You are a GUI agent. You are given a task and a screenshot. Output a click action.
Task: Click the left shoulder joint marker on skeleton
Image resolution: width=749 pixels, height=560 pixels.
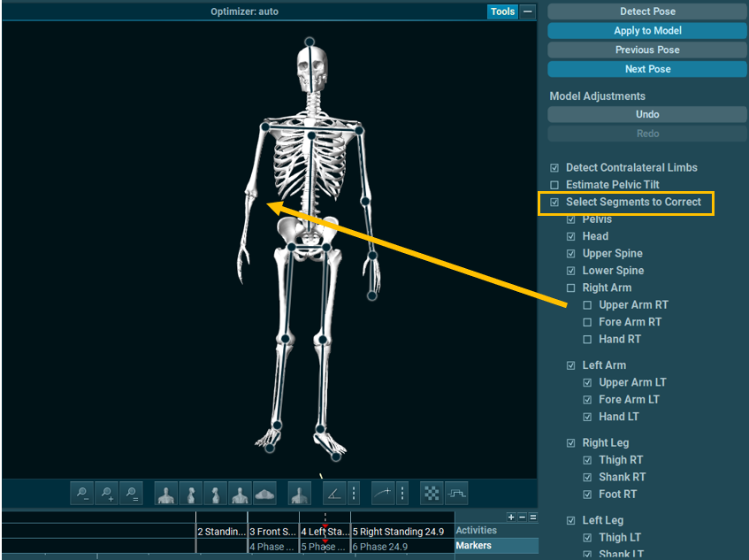point(359,129)
